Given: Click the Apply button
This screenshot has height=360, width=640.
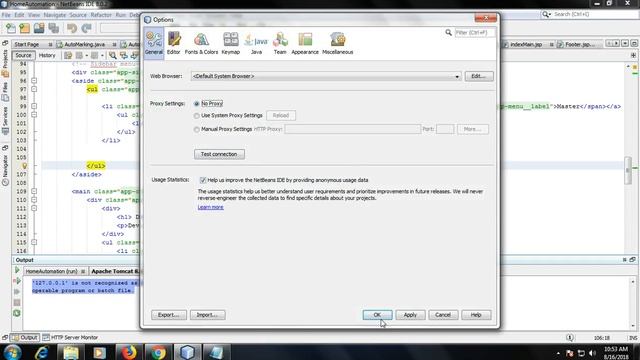Looking at the screenshot, I should [x=410, y=315].
